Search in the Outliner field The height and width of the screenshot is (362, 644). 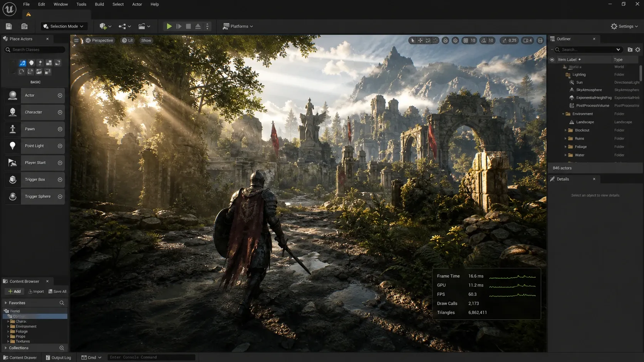pyautogui.click(x=588, y=50)
